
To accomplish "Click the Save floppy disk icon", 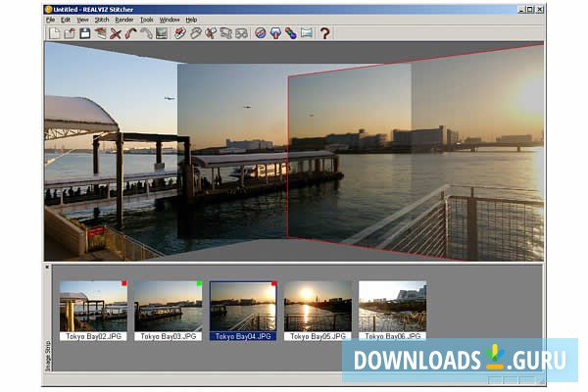I will (85, 33).
